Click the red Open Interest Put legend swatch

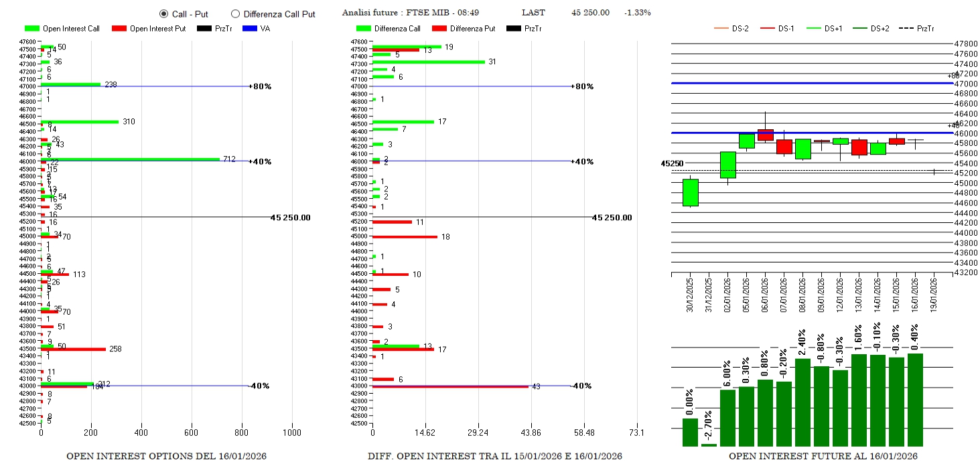pyautogui.click(x=119, y=29)
